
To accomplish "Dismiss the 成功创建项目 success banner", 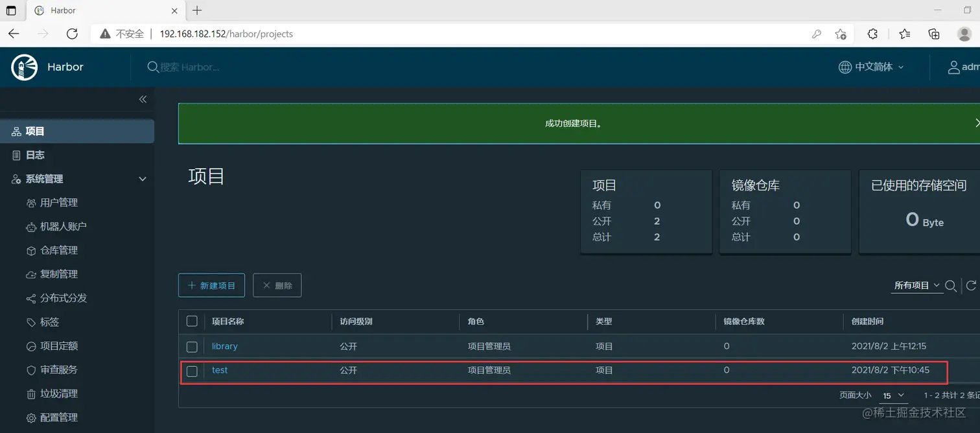I will tap(977, 123).
